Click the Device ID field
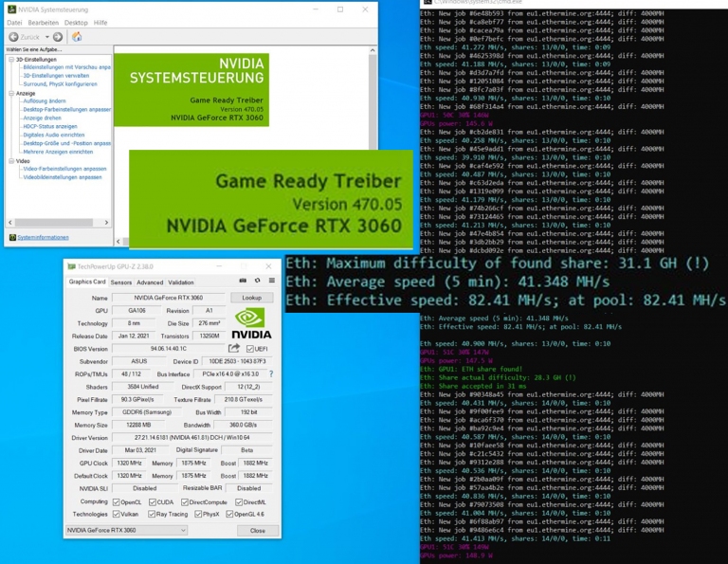Viewport: 728px width, 564px height. 237,361
